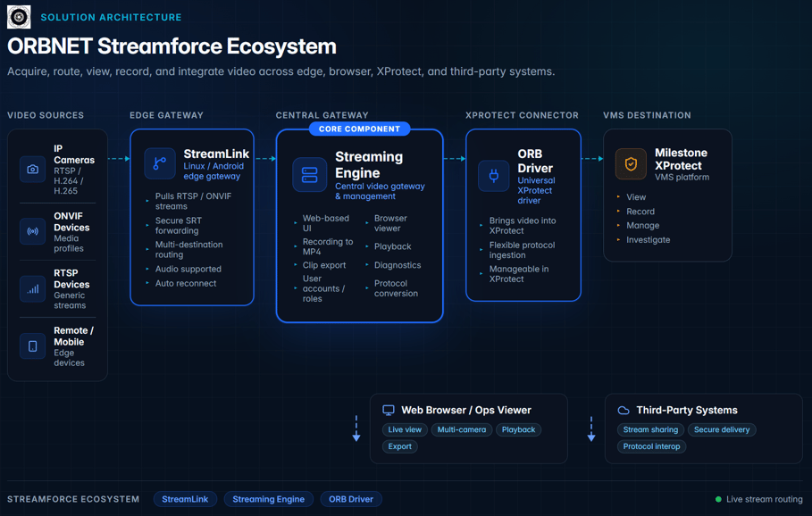Image resolution: width=812 pixels, height=516 pixels.
Task: Click the ORBNET Streamforce Ecosystem title
Action: 172,46
